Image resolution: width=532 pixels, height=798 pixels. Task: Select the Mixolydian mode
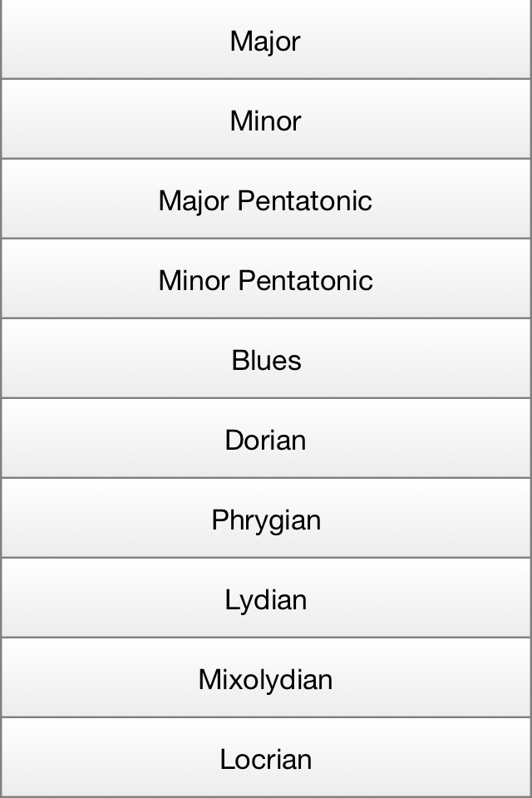[x=266, y=678]
